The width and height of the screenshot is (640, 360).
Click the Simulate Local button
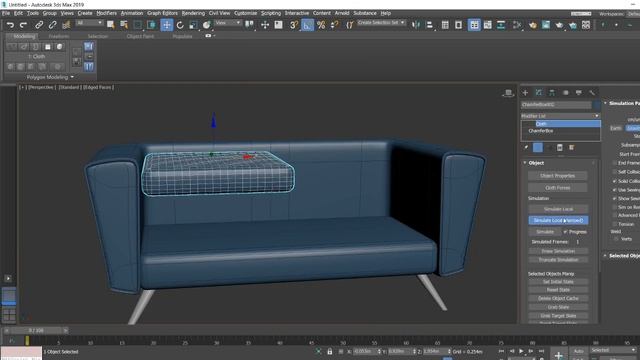coord(558,209)
